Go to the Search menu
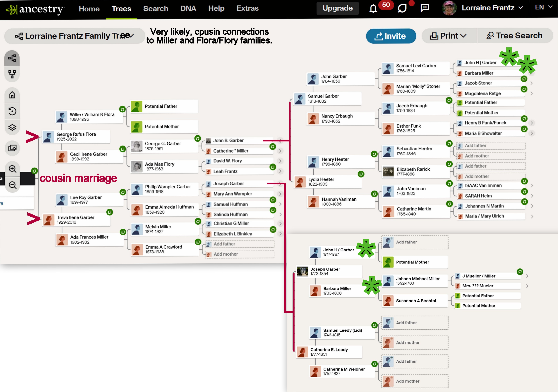Screen dimensions: 558x392 (x=155, y=9)
